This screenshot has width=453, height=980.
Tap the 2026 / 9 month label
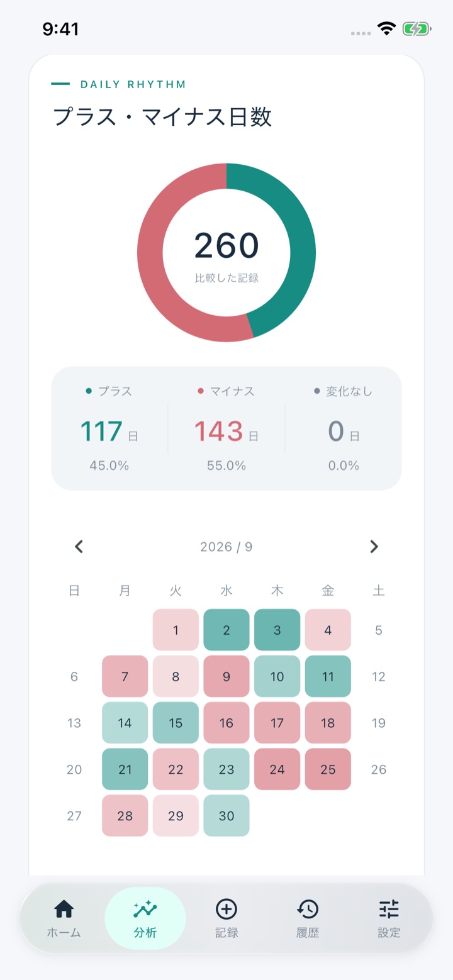226,547
